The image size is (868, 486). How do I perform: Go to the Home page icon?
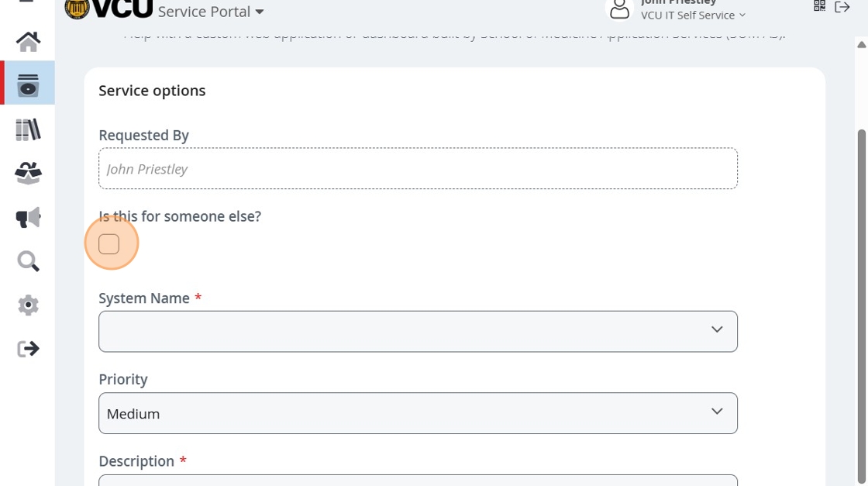tap(28, 41)
